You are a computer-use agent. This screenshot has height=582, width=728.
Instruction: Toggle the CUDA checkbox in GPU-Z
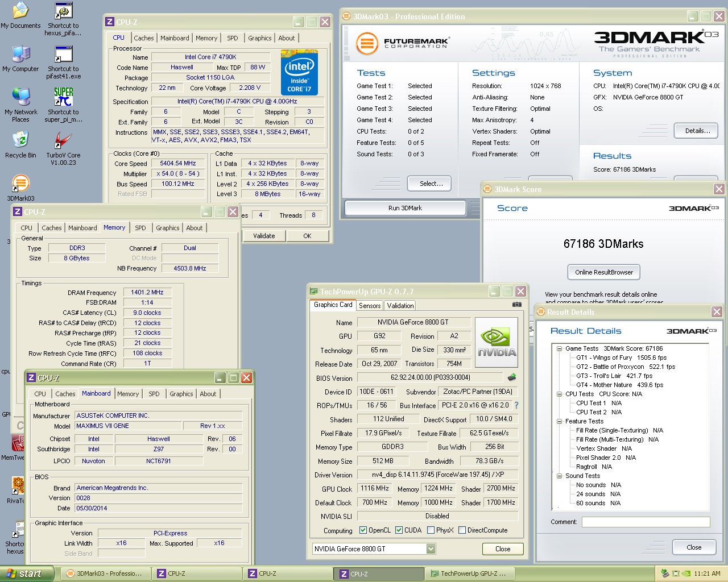point(399,530)
